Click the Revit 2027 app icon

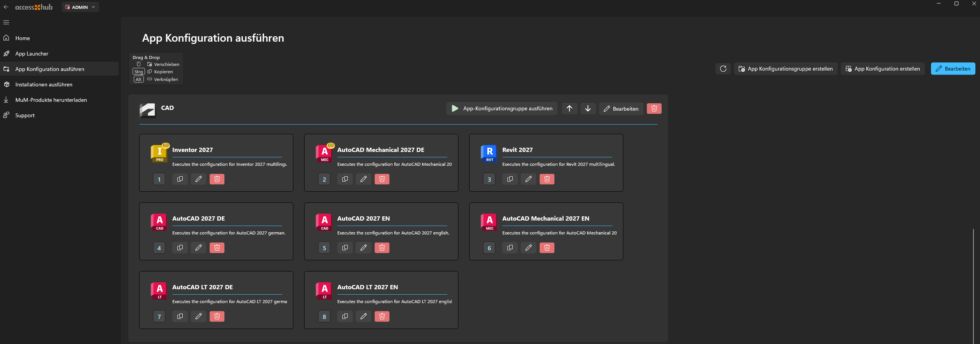(489, 153)
